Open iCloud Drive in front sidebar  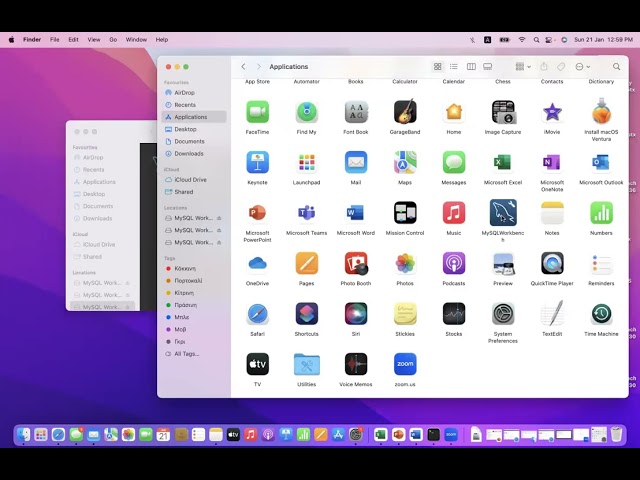(194, 180)
